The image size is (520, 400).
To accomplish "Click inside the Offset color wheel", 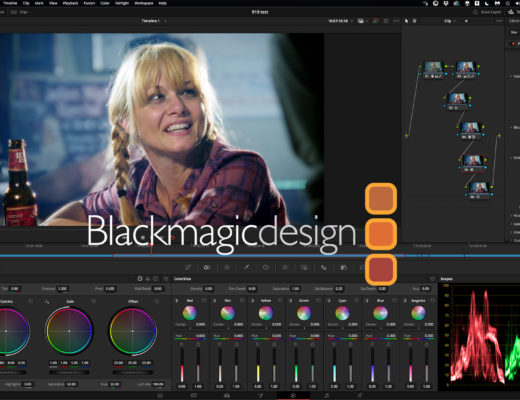I will pos(133,331).
